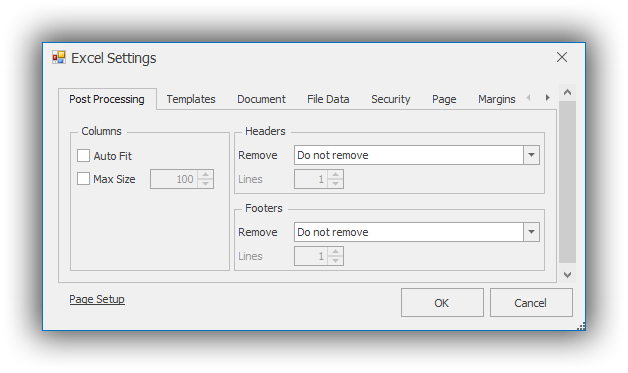Click the Columns group label

point(101,131)
